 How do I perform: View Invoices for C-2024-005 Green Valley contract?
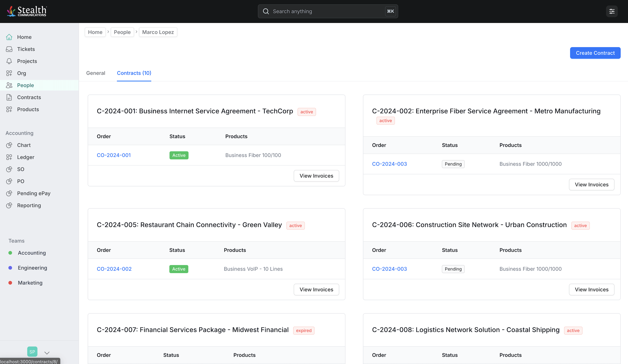click(x=316, y=289)
